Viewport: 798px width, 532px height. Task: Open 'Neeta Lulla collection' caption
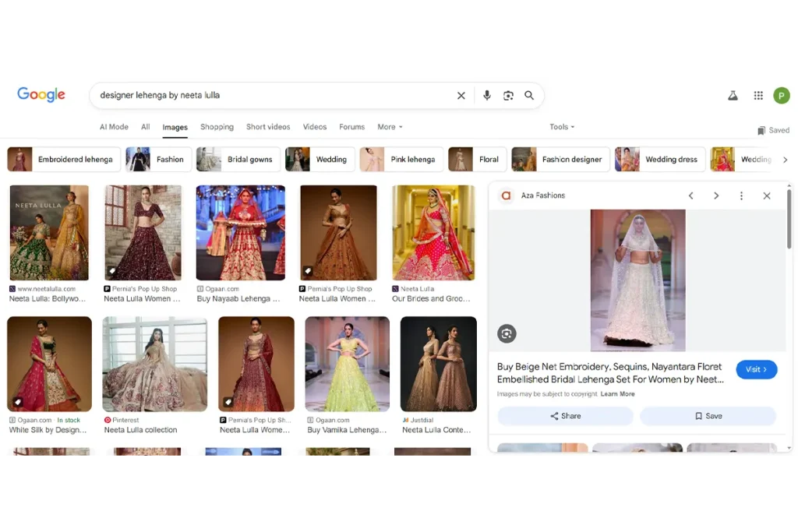pos(140,430)
